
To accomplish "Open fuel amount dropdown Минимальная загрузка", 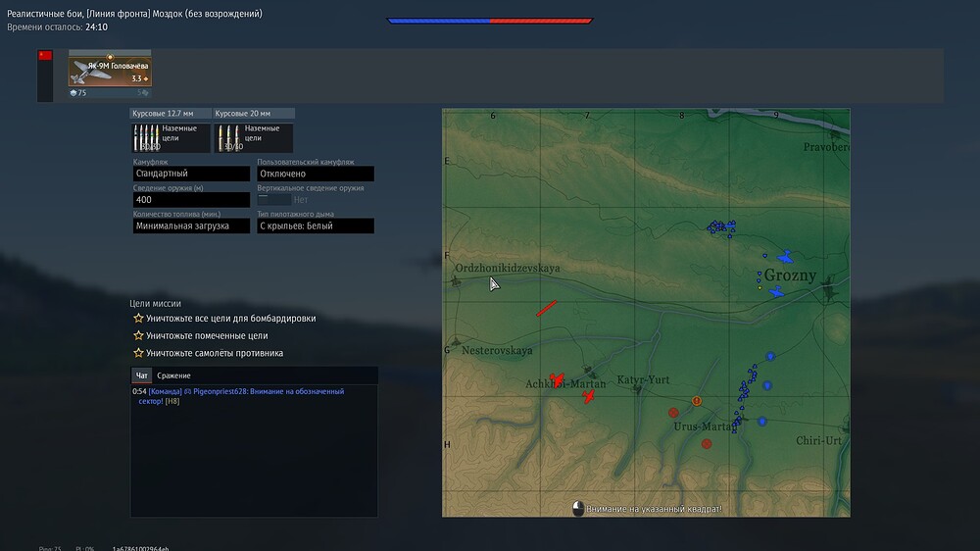I will [191, 225].
